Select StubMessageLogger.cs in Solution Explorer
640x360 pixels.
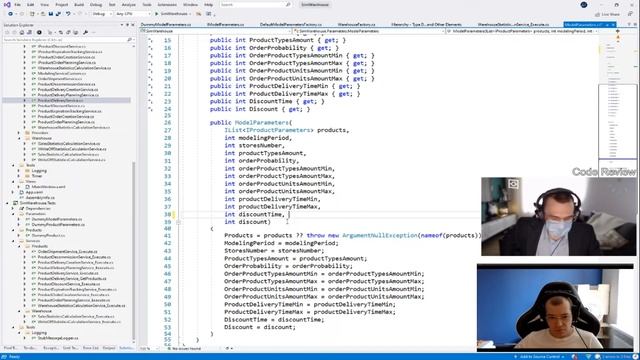click(x=58, y=338)
